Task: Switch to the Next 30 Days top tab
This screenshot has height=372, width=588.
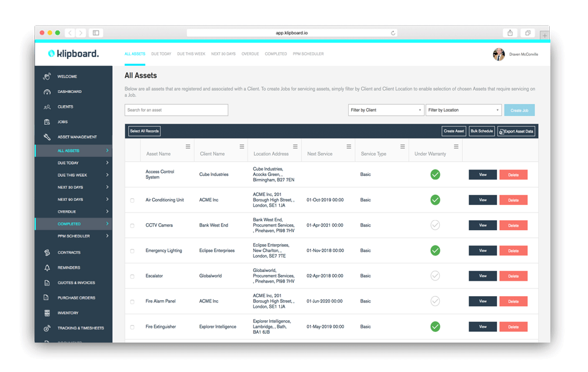Action: click(223, 54)
